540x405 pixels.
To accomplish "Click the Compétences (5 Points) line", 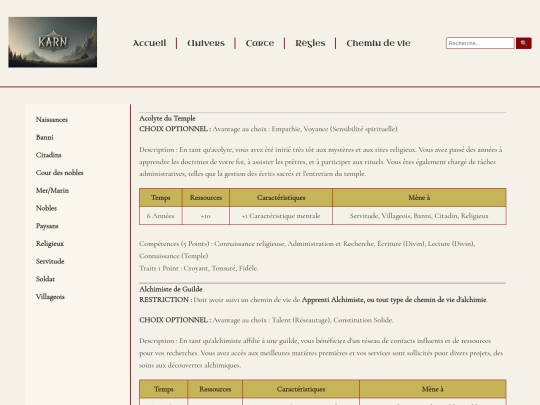I will coord(307,250).
